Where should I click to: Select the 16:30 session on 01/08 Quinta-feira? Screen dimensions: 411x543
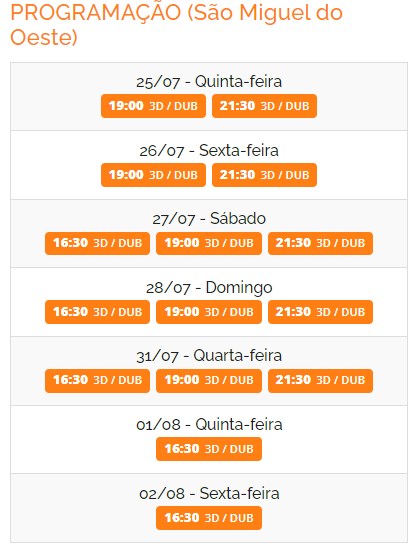tap(209, 449)
